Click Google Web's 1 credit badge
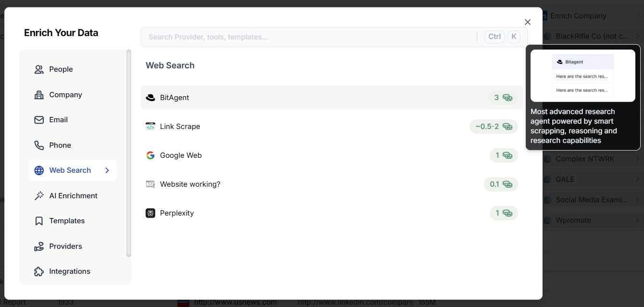Screen dimensions: 644x307 pyautogui.click(x=504, y=155)
